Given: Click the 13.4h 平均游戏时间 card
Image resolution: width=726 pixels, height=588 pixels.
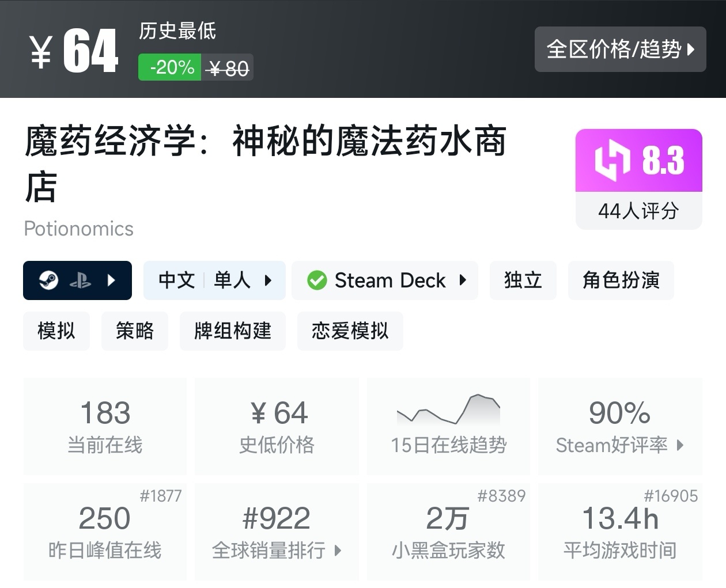Looking at the screenshot, I should pyautogui.click(x=620, y=532).
